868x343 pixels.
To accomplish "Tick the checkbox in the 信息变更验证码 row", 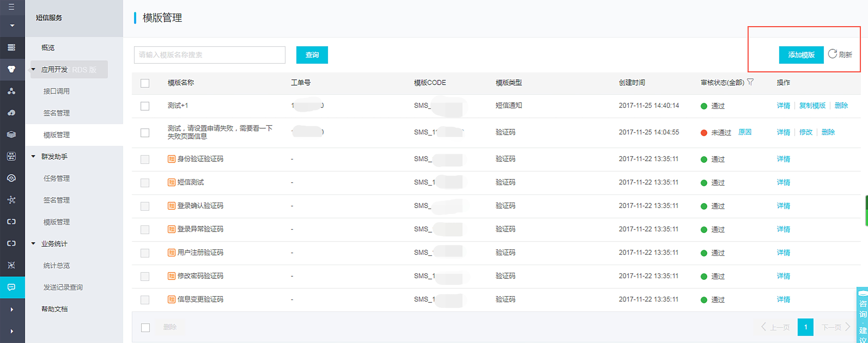I will tap(145, 300).
